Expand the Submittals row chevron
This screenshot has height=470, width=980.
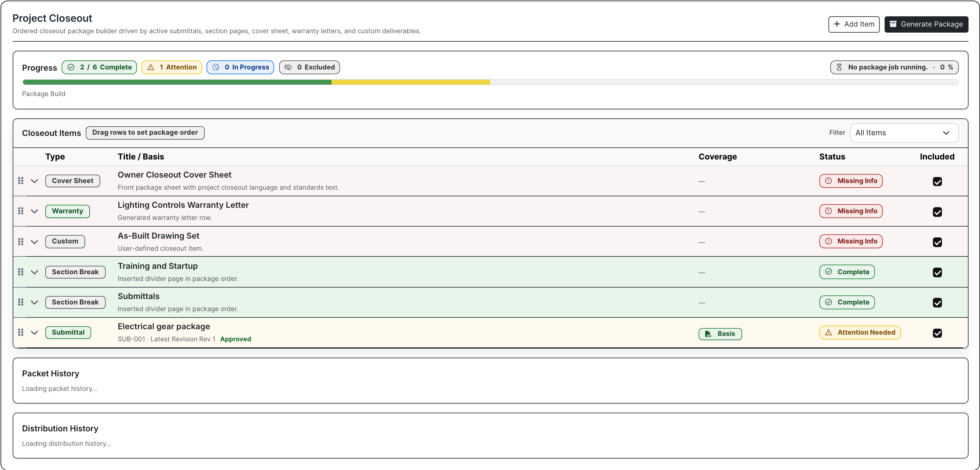pyautogui.click(x=35, y=303)
